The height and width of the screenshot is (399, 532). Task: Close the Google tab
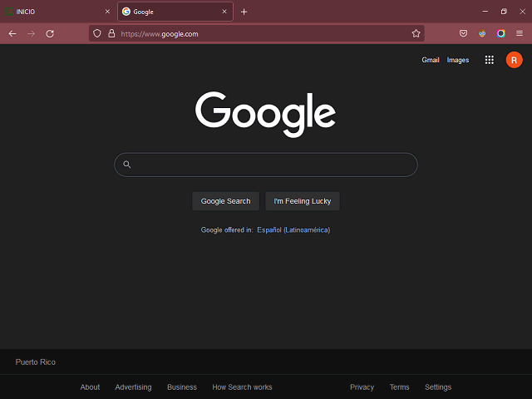click(x=224, y=12)
